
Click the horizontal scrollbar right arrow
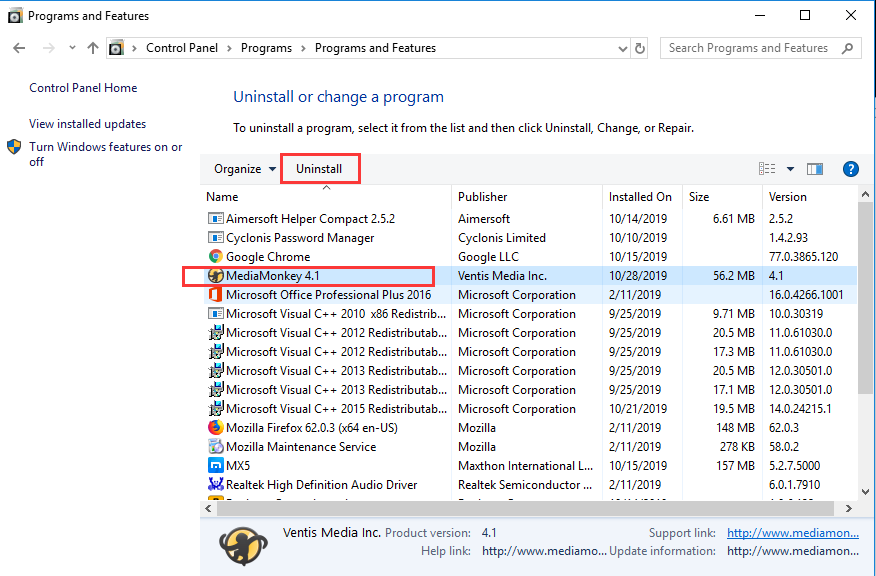pos(849,508)
